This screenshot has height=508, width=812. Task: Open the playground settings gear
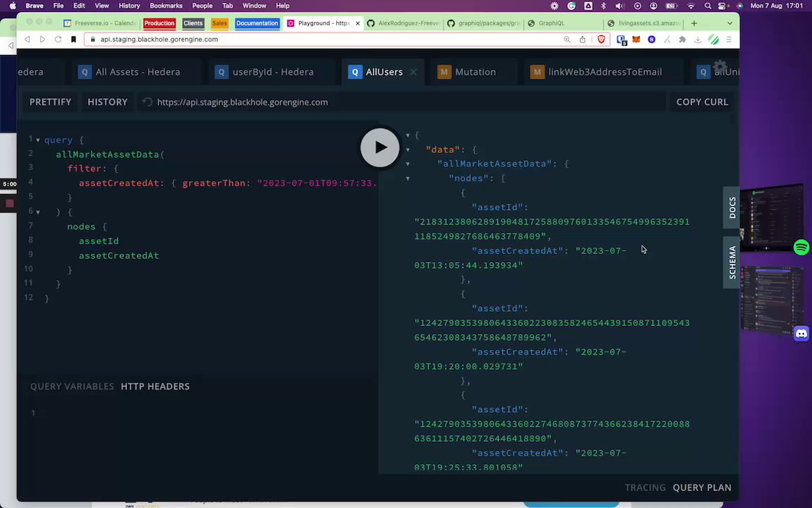click(x=720, y=67)
